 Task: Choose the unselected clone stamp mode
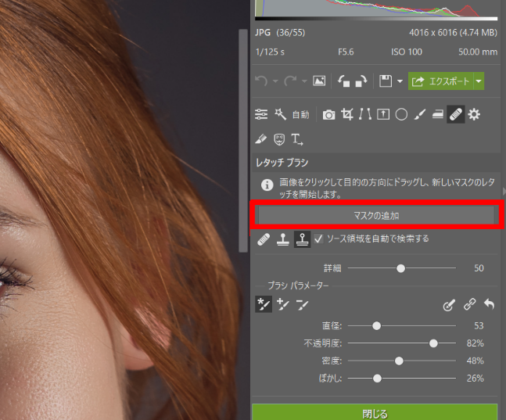point(283,239)
